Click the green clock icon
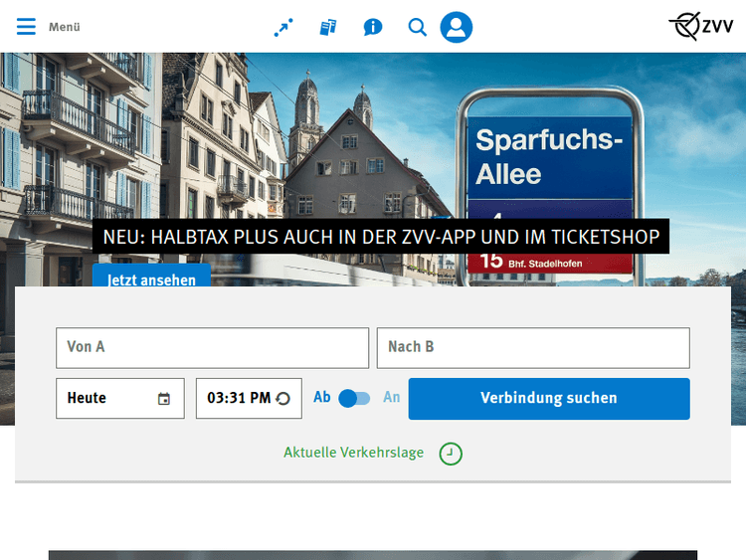The image size is (746, 560). pos(451,454)
